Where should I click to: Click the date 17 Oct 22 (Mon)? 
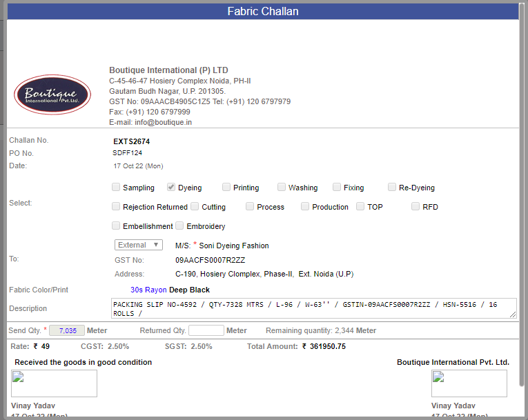[138, 166]
